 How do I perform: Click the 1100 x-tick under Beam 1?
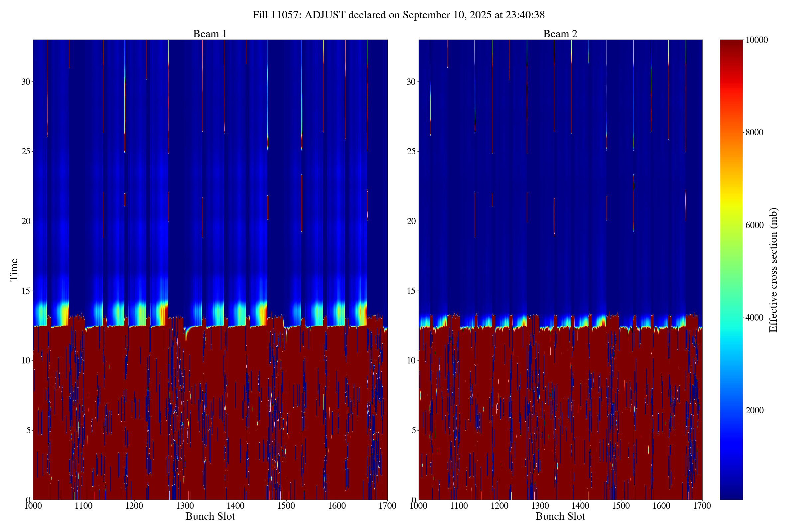pos(83,506)
